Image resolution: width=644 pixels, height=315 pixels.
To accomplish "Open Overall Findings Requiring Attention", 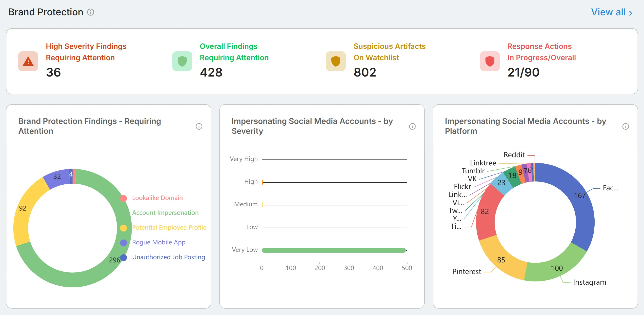I will 234,52.
